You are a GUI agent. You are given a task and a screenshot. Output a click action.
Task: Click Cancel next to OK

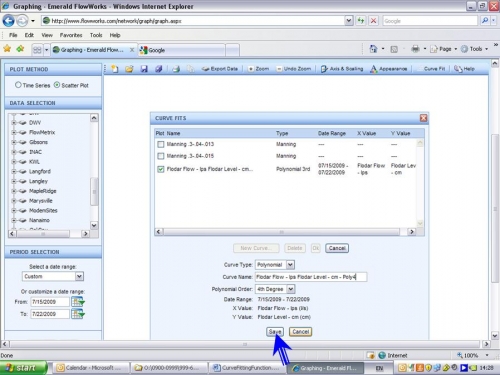point(337,248)
